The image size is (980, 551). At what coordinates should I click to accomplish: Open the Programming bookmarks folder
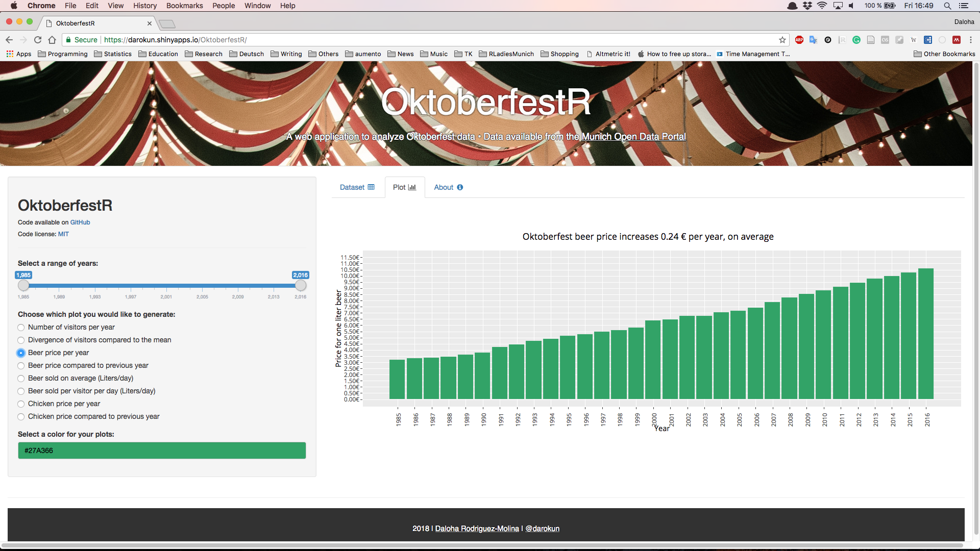[63, 54]
